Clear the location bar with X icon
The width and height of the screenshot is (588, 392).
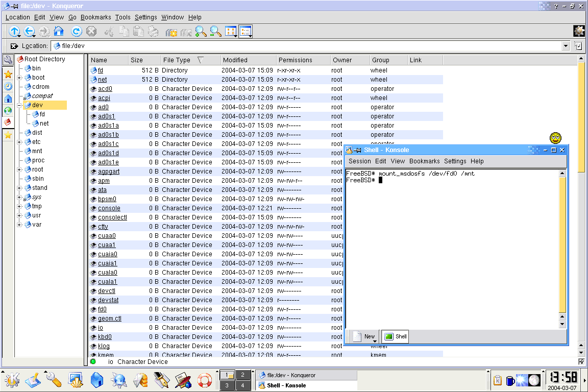coord(14,46)
